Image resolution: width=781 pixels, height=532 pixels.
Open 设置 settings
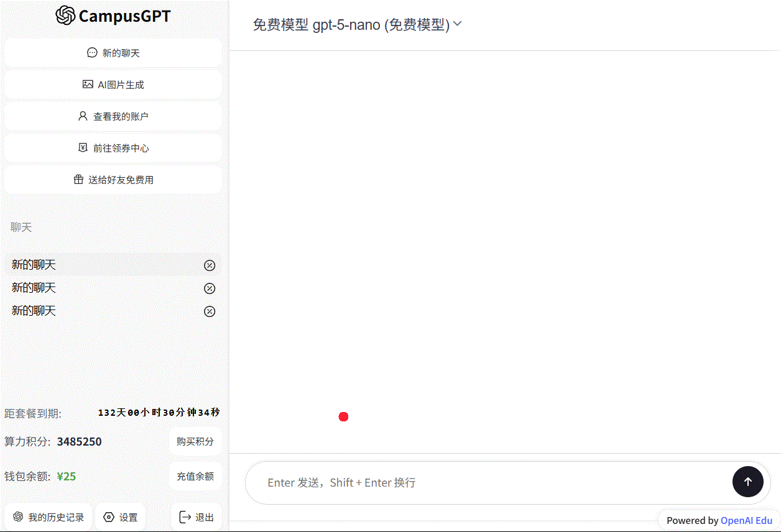point(121,518)
